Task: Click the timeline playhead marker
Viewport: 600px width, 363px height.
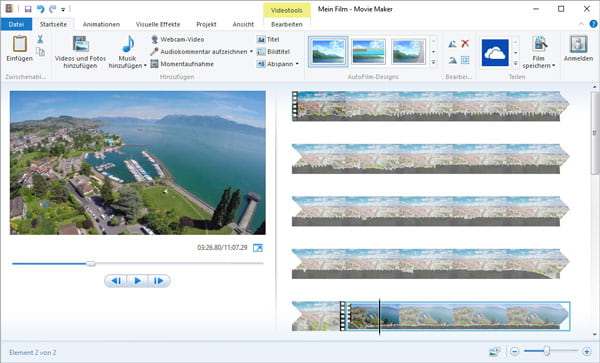Action: [379, 317]
